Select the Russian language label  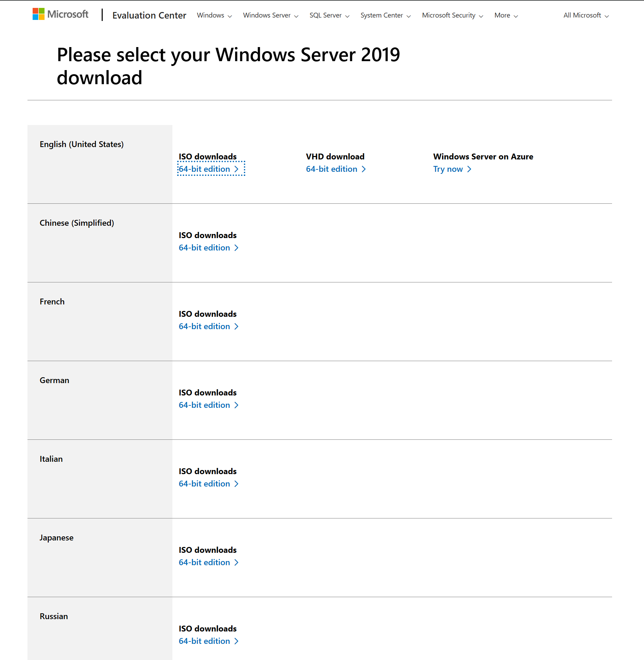pos(54,616)
